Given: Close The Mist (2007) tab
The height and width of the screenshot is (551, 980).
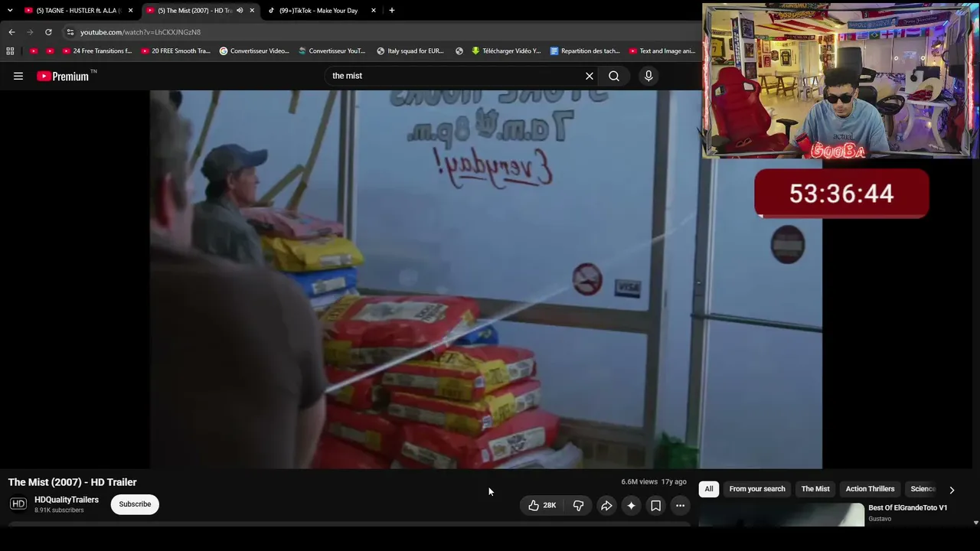Looking at the screenshot, I should (252, 11).
